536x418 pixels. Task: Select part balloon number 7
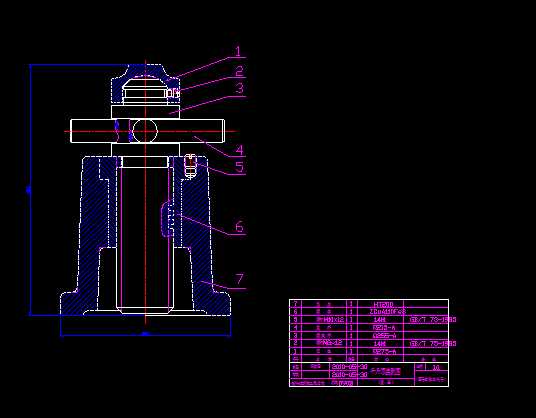[x=240, y=279]
